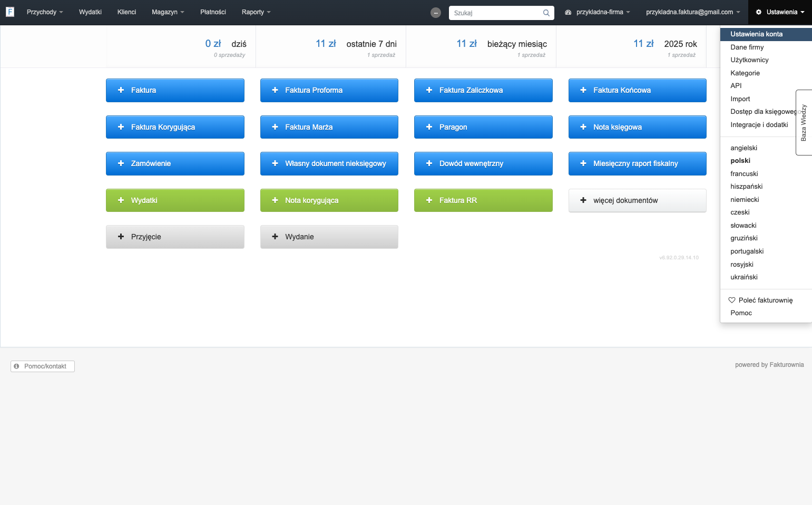
Task: Open the przykladna.faktura@gmail.com user dropdown
Action: pos(693,12)
